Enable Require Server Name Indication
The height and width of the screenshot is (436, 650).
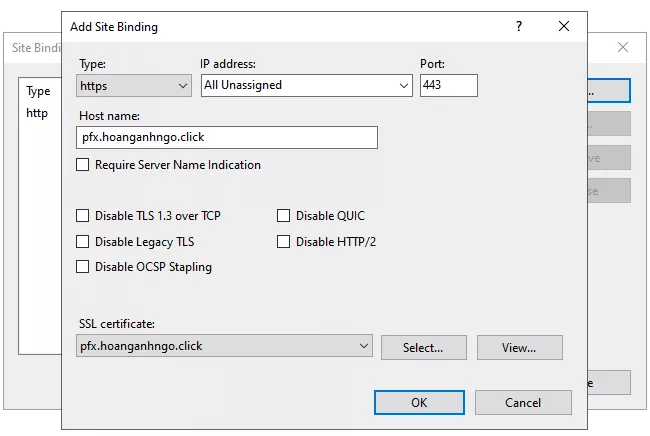tap(83, 165)
